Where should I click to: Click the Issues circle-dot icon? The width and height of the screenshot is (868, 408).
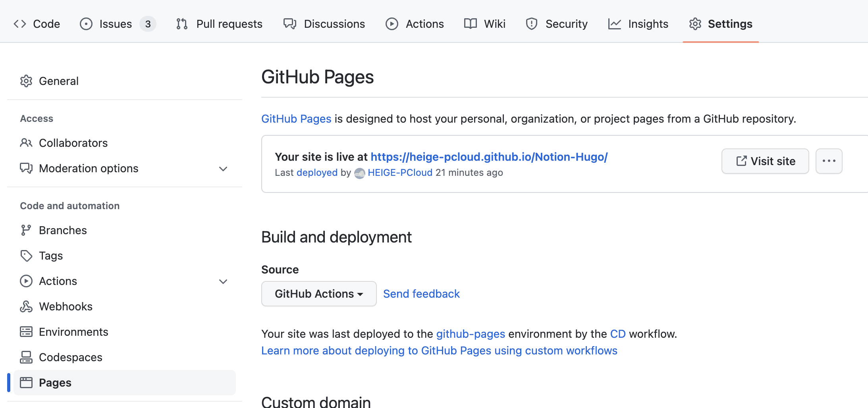click(x=86, y=24)
